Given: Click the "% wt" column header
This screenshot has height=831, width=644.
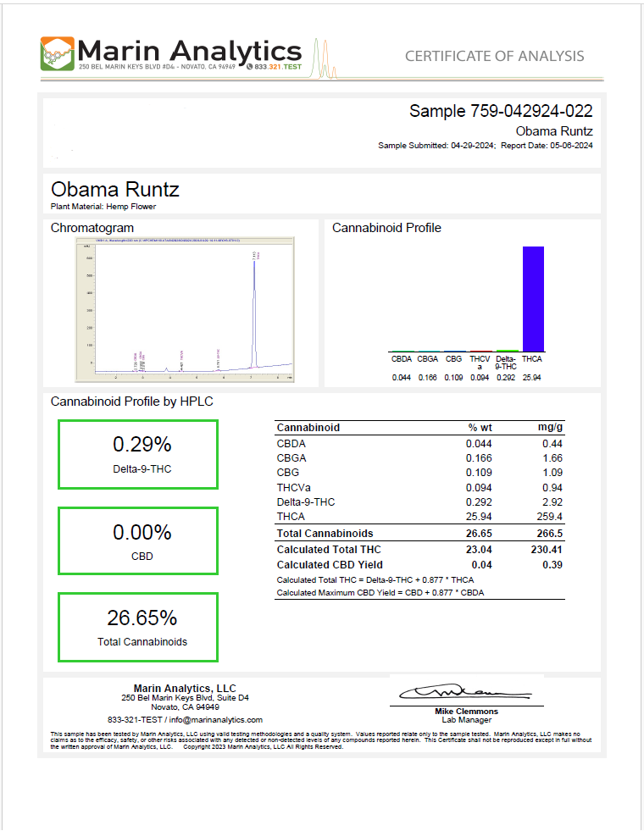Looking at the screenshot, I should point(480,428).
